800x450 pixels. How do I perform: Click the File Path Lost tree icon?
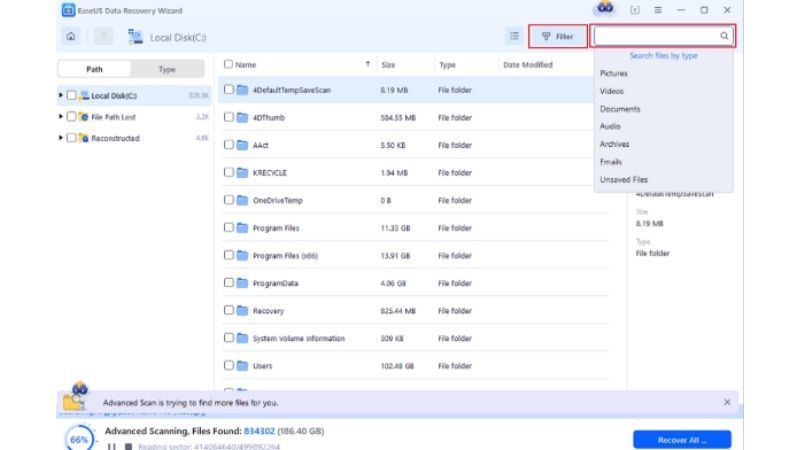83,117
